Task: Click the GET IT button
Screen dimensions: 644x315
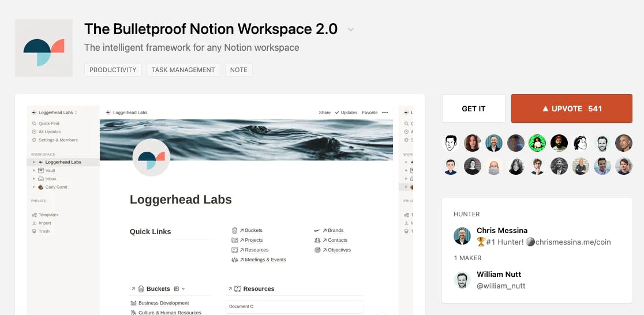Action: (x=474, y=108)
